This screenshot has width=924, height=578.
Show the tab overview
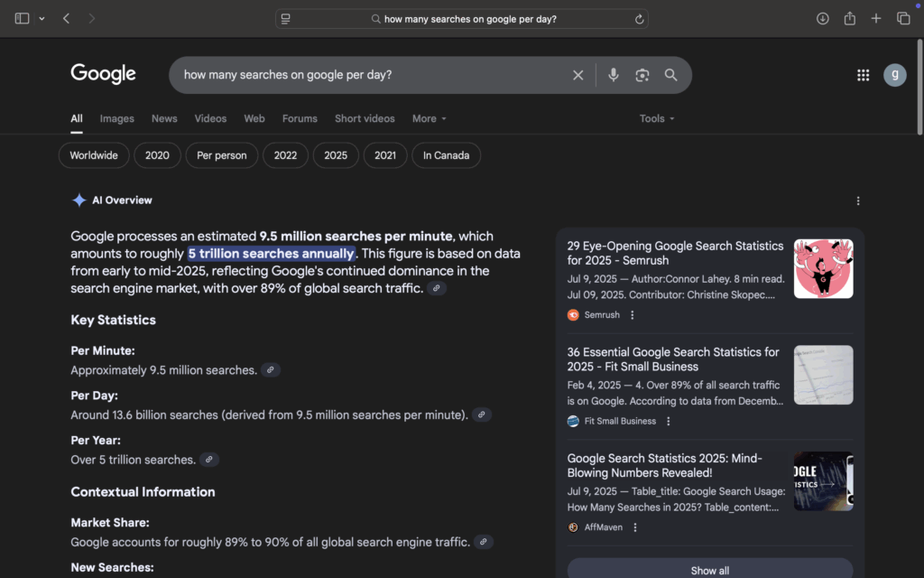(903, 18)
